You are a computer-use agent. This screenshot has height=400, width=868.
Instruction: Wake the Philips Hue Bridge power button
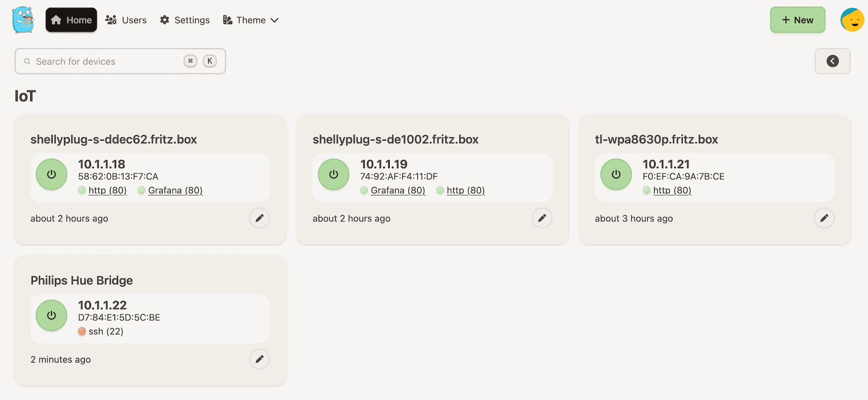52,316
